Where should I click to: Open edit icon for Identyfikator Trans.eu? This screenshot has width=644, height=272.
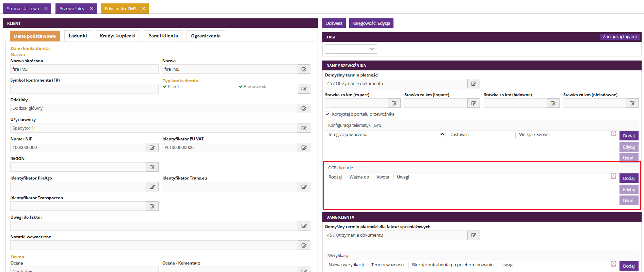point(304,187)
